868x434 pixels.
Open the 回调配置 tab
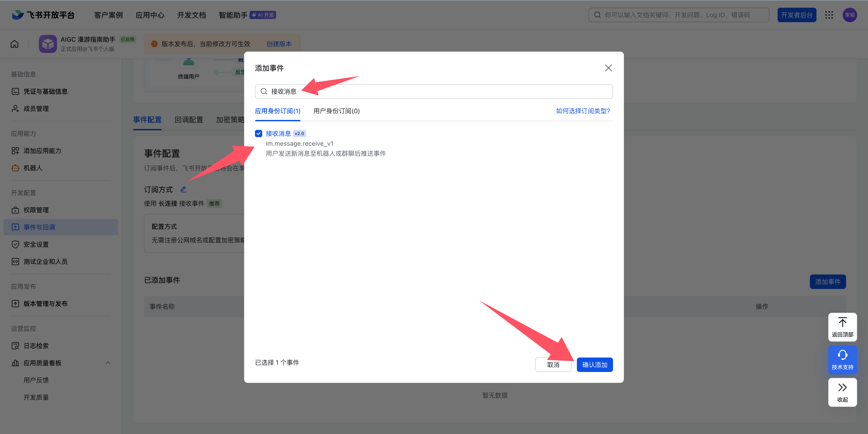189,120
